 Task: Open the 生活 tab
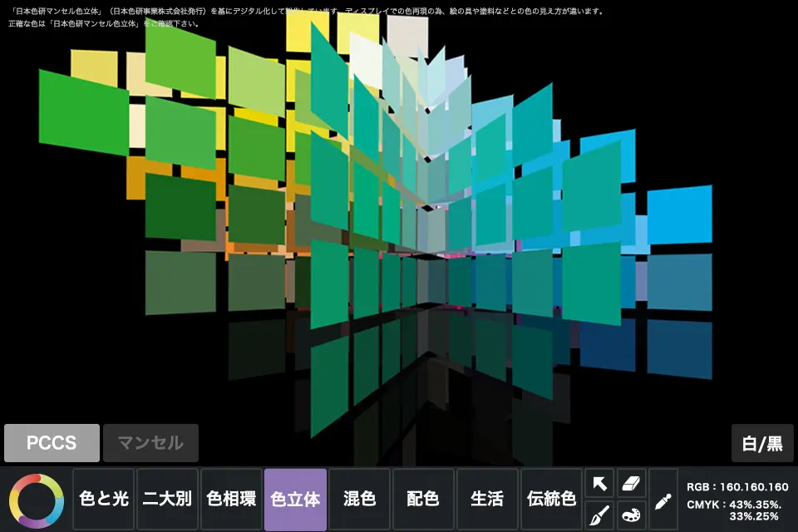point(487,500)
